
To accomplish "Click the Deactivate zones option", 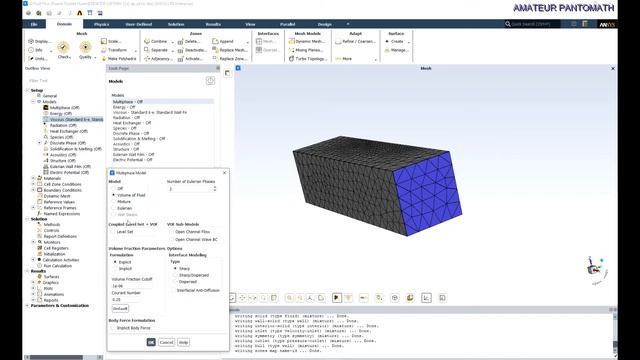I will tap(192, 50).
